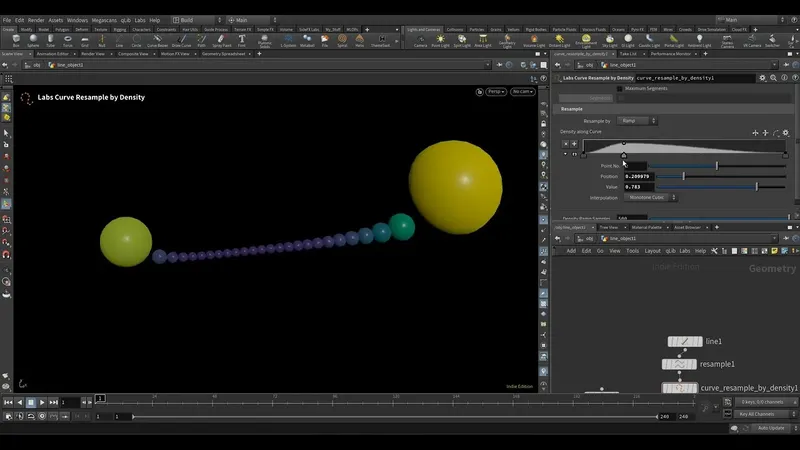Open the Resample by Ramp dropdown
Screen dimensions: 800x450
coord(637,121)
